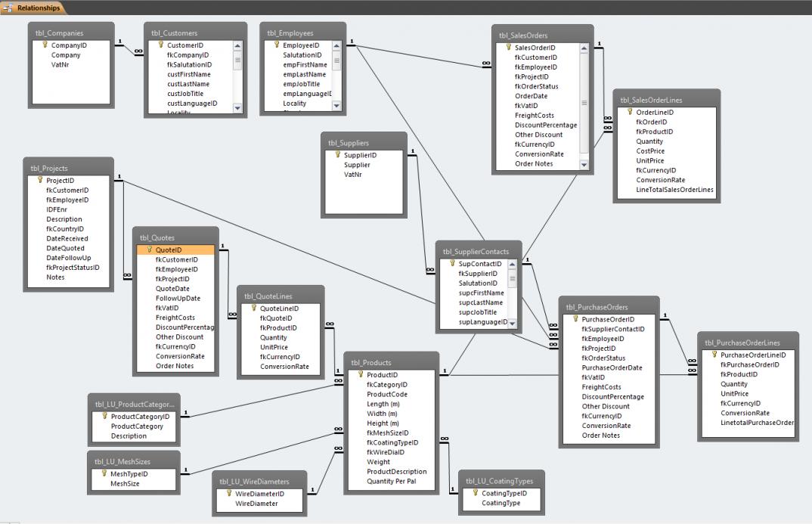The width and height of the screenshot is (812, 524).
Task: Click fkQuoteID in tbl_QuoteLines
Action: point(275,318)
